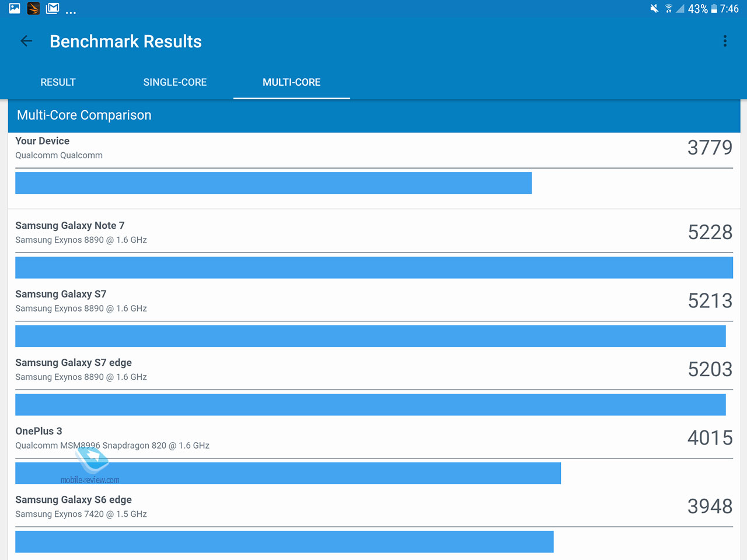The image size is (747, 560).
Task: Tap the Qualcomm Qualcomm subtitle
Action: 59,155
